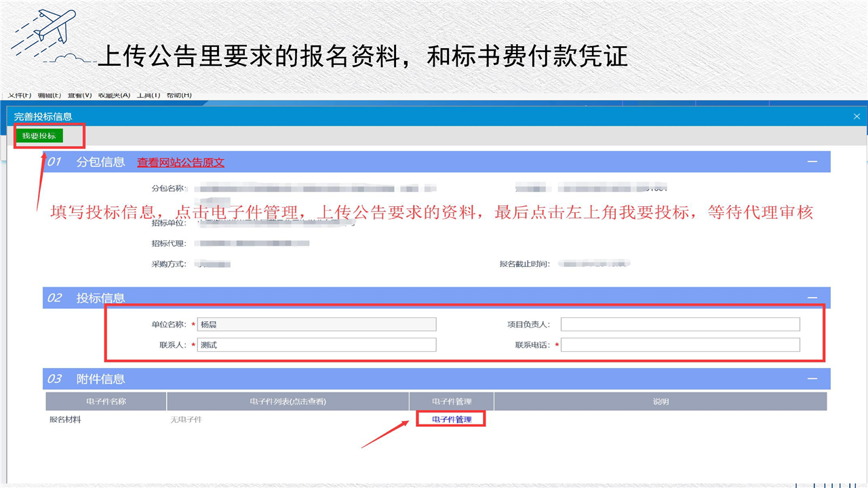
Task: Click the 电子件名称 column header
Action: [106, 401]
